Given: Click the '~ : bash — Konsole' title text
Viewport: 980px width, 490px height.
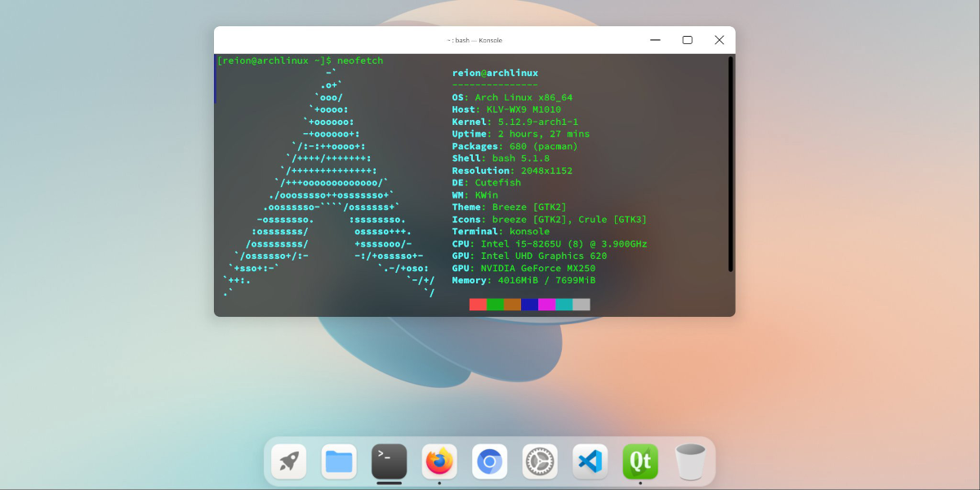Looking at the screenshot, I should click(474, 40).
